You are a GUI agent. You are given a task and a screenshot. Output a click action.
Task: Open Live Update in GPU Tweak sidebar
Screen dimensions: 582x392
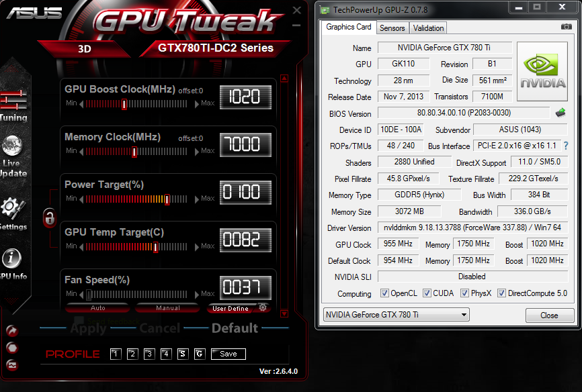[13, 156]
